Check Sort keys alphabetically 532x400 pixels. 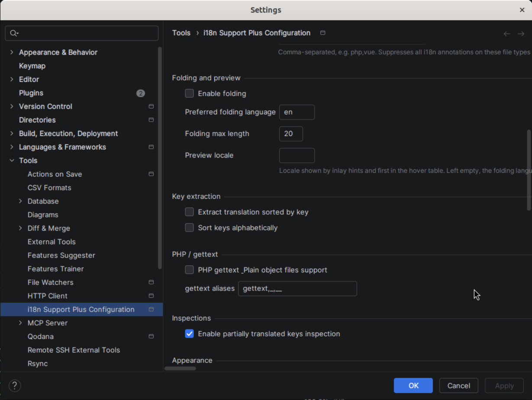click(x=189, y=228)
